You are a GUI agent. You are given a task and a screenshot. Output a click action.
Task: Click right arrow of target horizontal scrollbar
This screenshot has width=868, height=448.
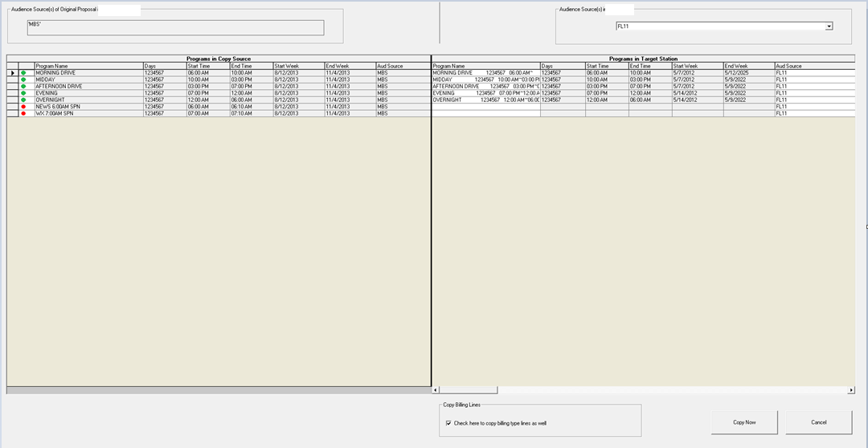tap(850, 390)
